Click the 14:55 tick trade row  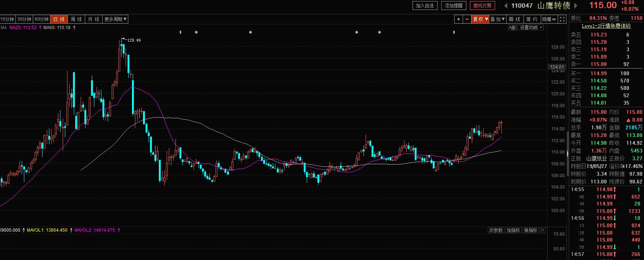click(x=606, y=189)
